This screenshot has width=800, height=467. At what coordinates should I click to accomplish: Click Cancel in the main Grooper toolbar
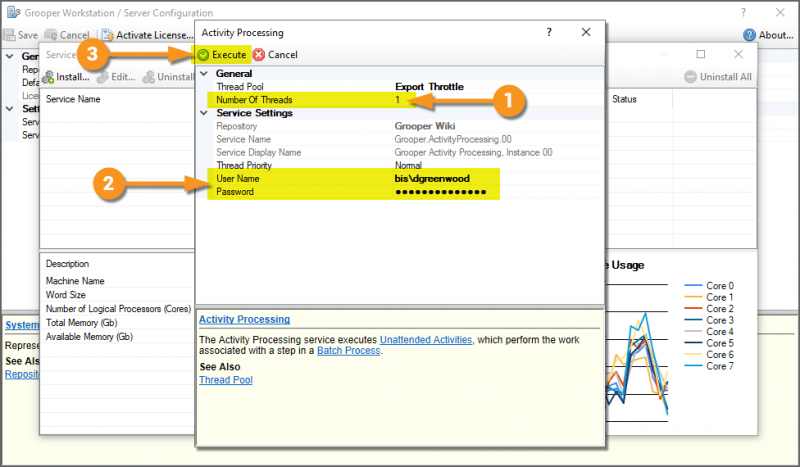pyautogui.click(x=67, y=35)
